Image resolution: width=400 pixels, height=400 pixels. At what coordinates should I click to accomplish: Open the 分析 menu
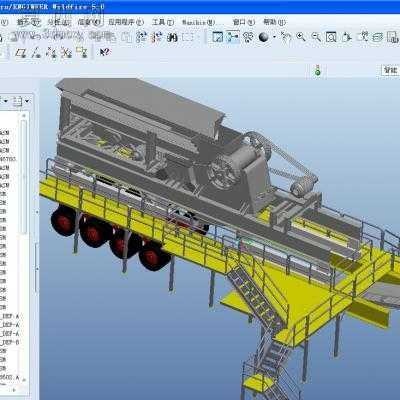coord(59,22)
